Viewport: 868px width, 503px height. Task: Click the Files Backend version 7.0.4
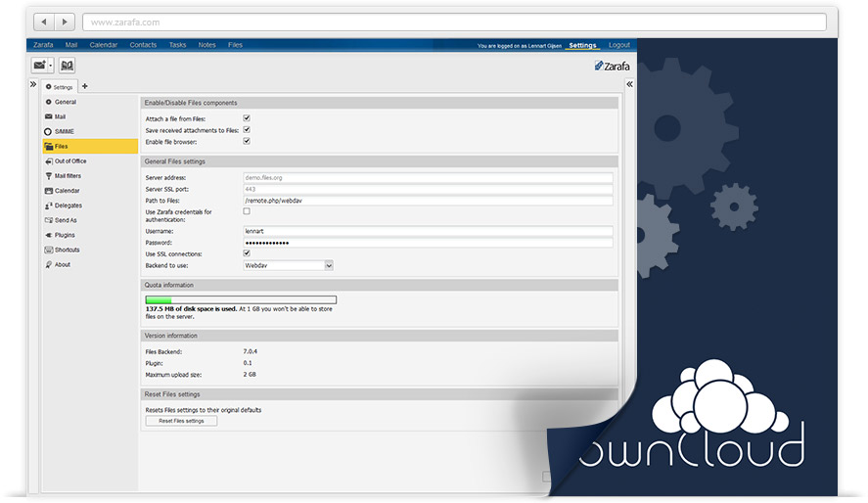pyautogui.click(x=251, y=351)
